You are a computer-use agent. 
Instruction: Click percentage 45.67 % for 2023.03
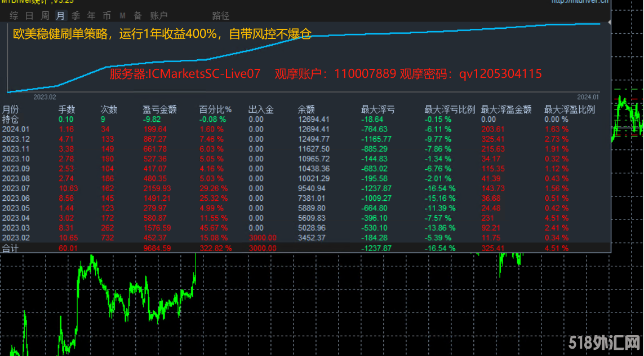214,228
